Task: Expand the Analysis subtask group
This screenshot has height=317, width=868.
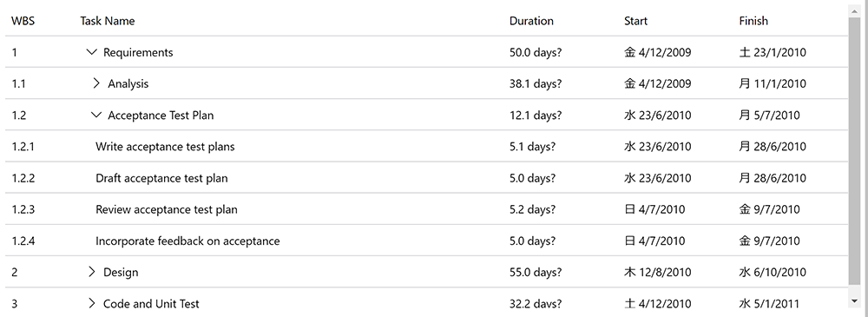Action: (96, 83)
